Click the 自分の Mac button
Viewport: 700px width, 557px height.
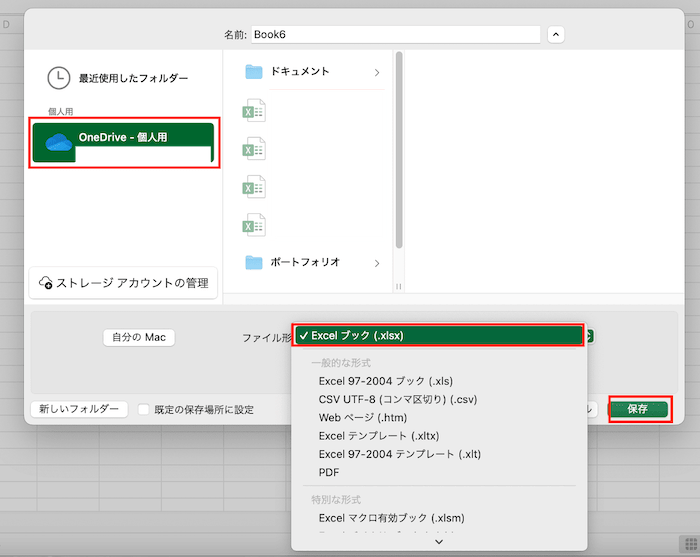pyautogui.click(x=139, y=337)
